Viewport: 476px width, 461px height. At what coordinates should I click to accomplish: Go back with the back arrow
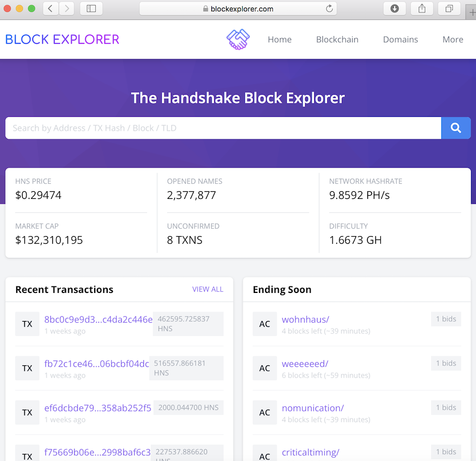tap(50, 9)
